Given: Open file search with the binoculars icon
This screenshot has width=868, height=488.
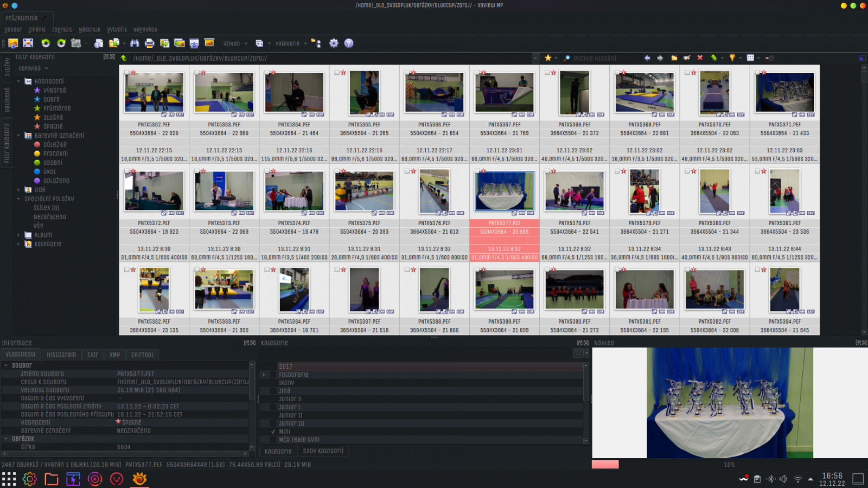Looking at the screenshot, I should [136, 43].
